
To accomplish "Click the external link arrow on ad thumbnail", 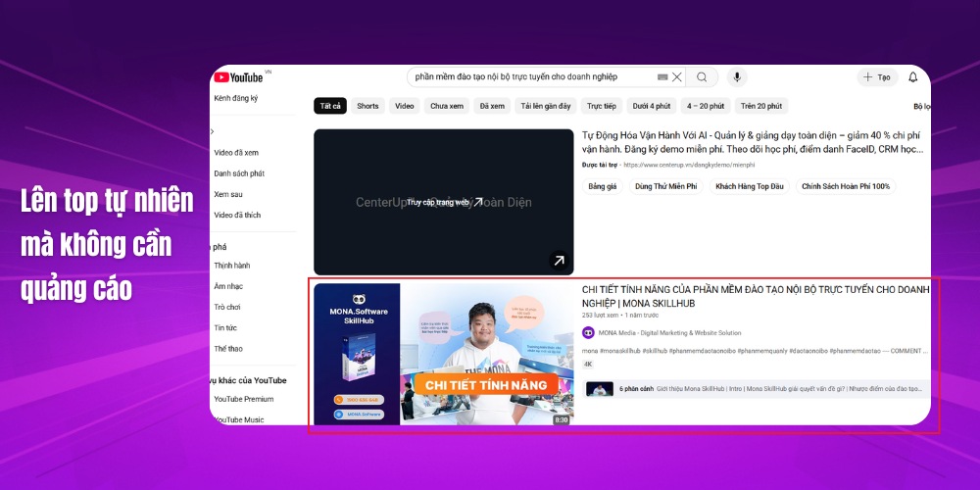I will [x=559, y=260].
